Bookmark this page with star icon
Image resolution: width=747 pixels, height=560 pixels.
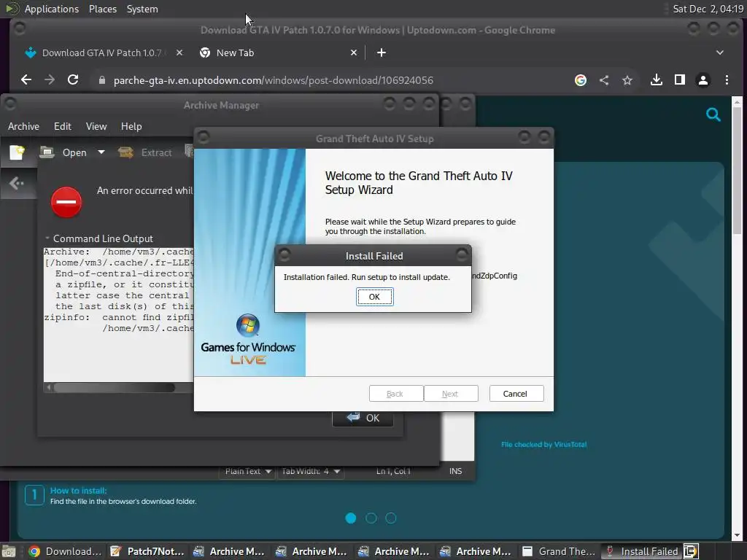click(627, 80)
